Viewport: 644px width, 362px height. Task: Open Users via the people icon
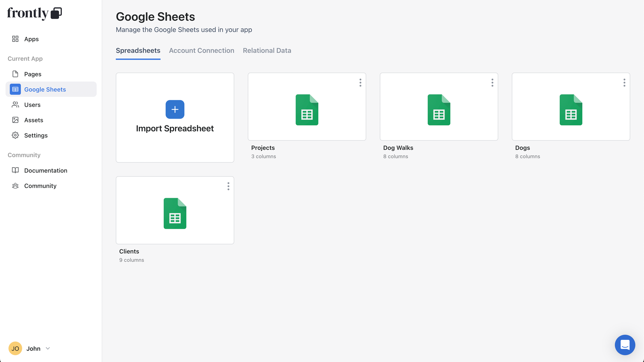tap(15, 105)
